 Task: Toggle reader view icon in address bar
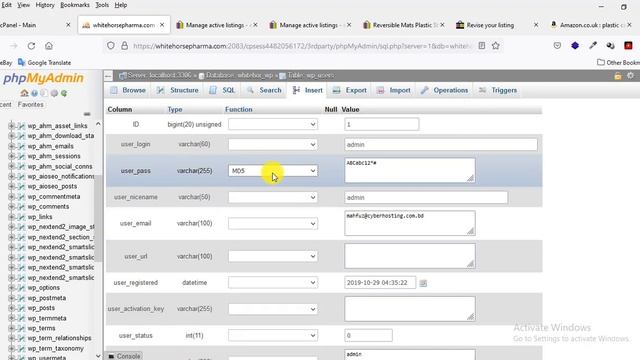(x=482, y=46)
